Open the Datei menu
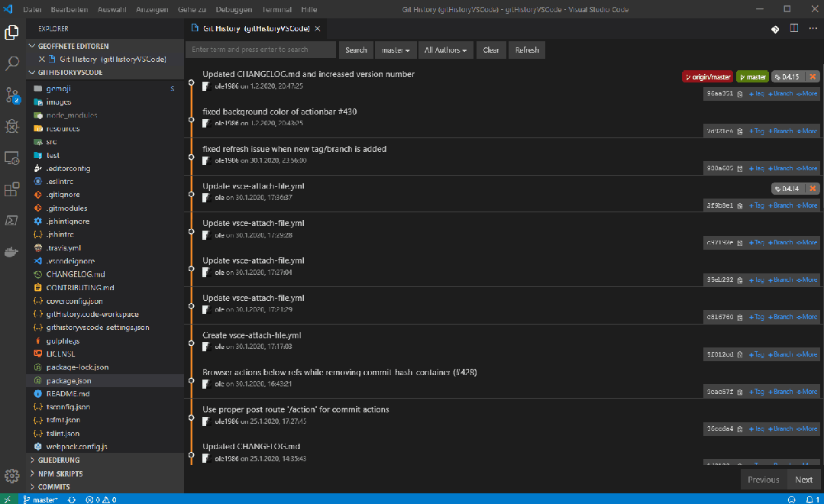 point(32,9)
